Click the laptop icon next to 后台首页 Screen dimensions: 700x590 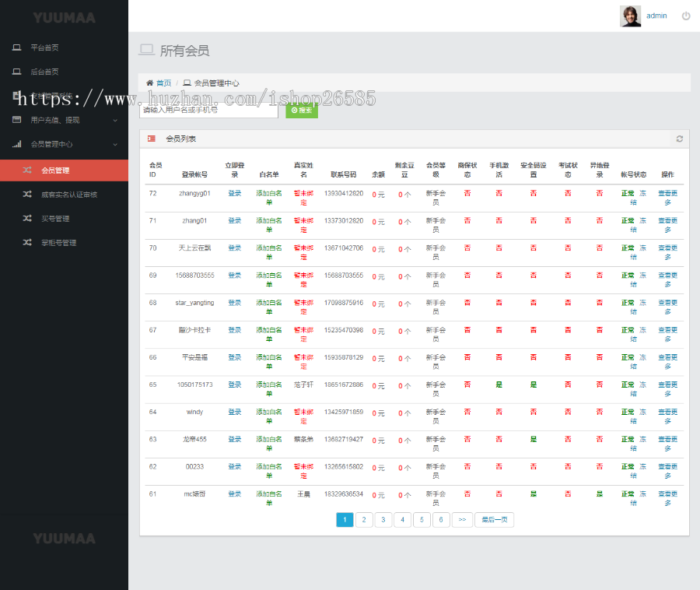(16, 72)
